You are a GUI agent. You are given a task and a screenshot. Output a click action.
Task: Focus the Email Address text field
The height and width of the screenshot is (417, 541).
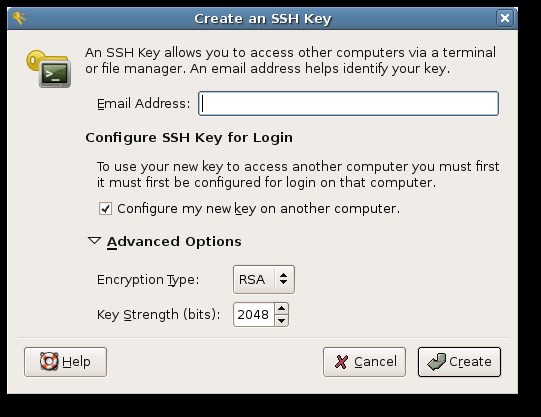click(348, 103)
